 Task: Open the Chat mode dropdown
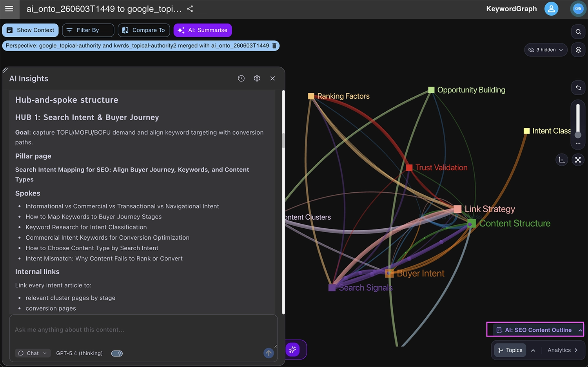pyautogui.click(x=33, y=353)
